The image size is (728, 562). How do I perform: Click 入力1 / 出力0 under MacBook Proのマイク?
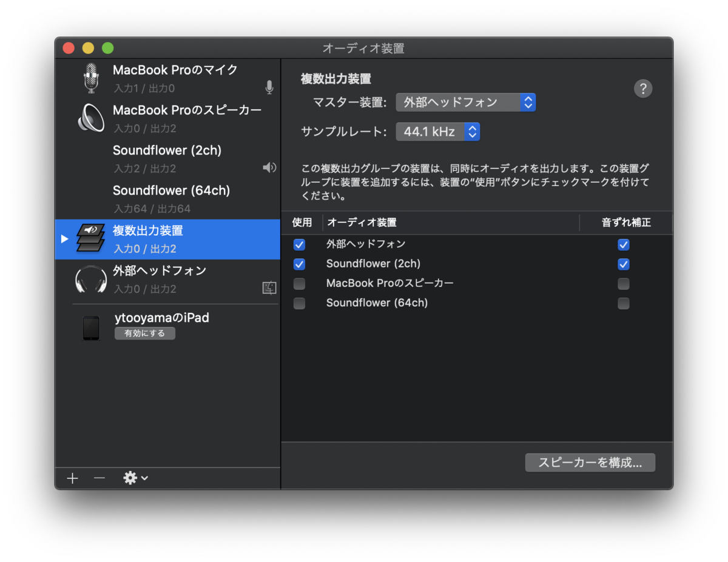144,89
